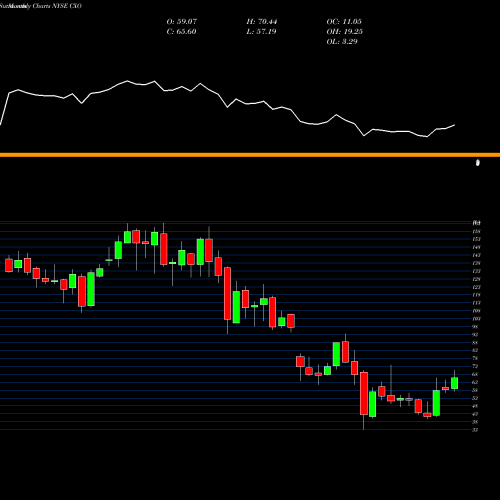
Task: Click the 38 price axis label
Action: tap(475, 422)
